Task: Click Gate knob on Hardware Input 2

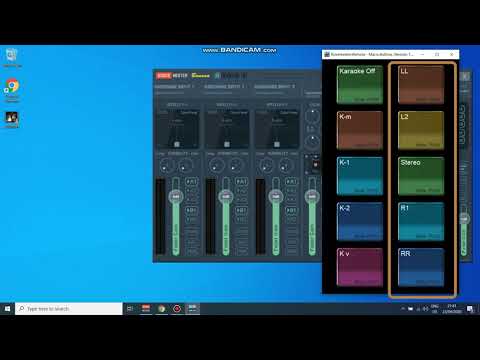Action: point(235,165)
